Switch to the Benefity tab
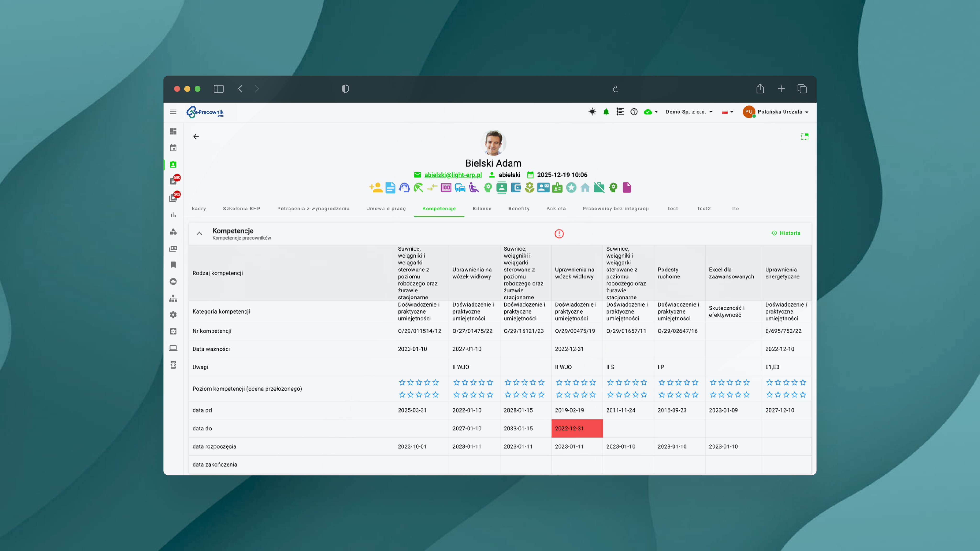Screen dimensions: 980x551 518,209
